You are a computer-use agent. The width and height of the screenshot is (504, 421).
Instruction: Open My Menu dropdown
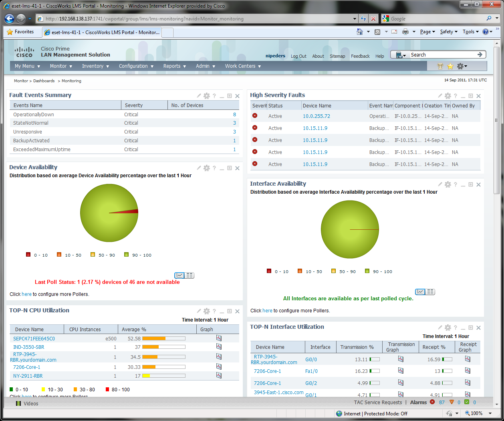pos(27,66)
